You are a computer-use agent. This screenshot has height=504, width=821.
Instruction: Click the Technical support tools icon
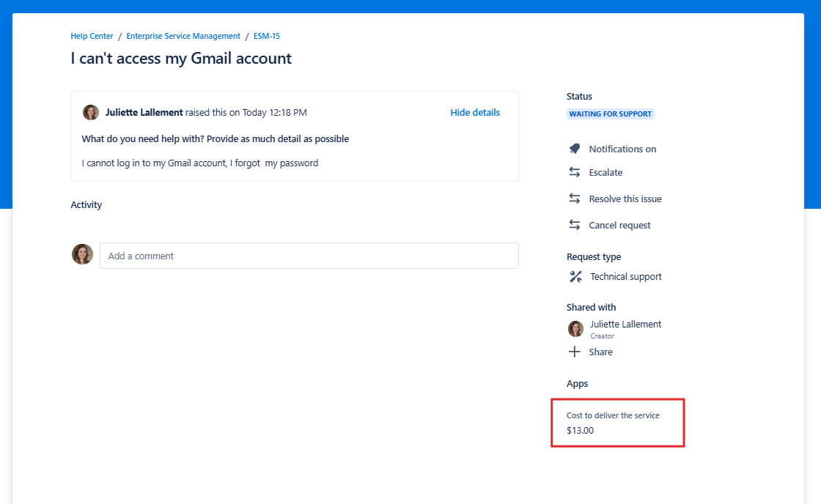point(575,276)
